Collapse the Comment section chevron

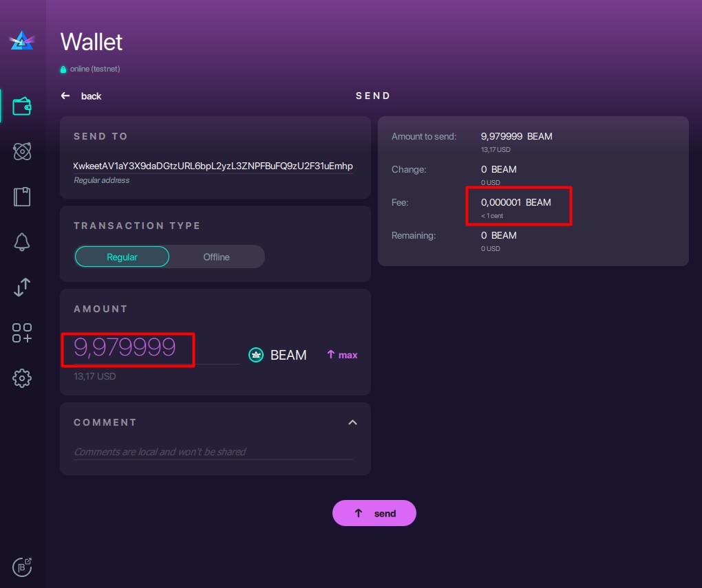[352, 422]
